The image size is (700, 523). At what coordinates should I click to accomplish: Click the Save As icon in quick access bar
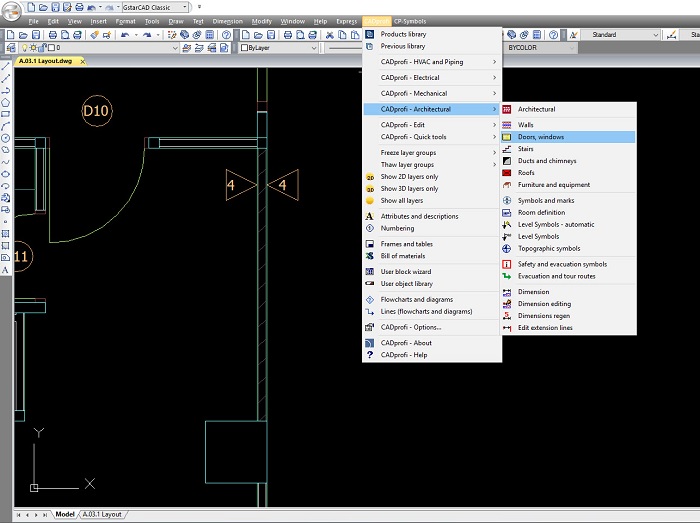pos(67,7)
